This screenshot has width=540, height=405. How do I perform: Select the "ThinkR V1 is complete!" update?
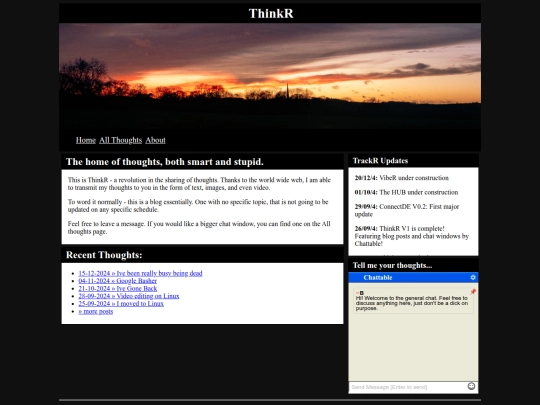click(x=412, y=236)
